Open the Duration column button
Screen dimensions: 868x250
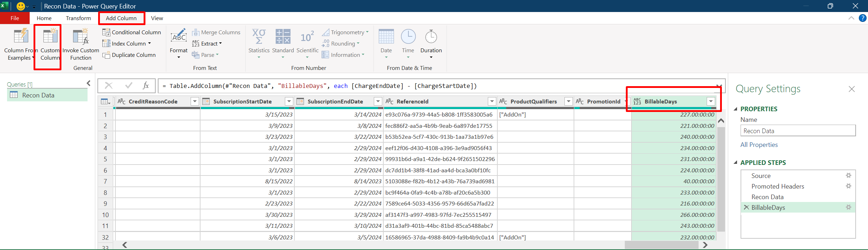click(x=431, y=43)
